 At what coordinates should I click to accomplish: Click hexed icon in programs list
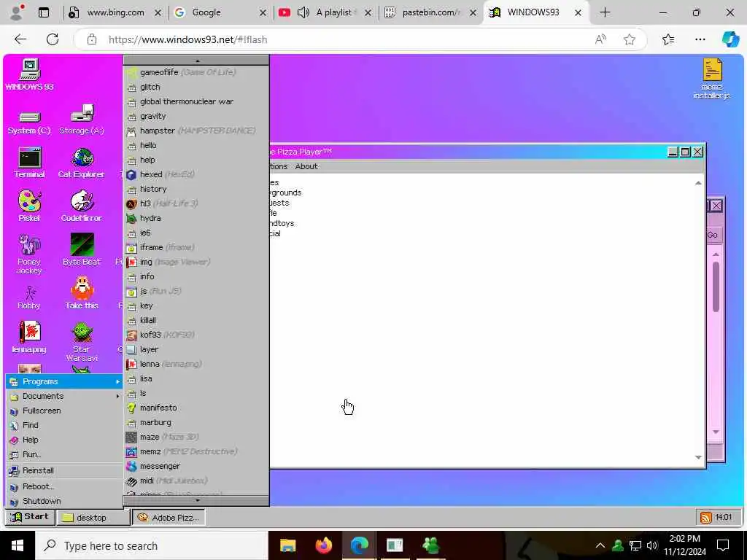(x=131, y=175)
